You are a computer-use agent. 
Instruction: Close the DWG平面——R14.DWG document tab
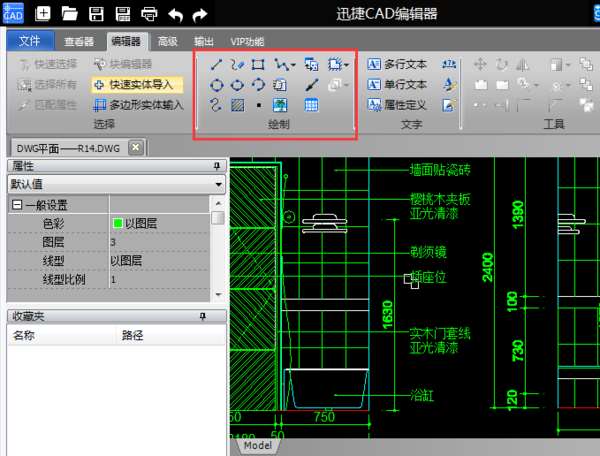click(135, 147)
